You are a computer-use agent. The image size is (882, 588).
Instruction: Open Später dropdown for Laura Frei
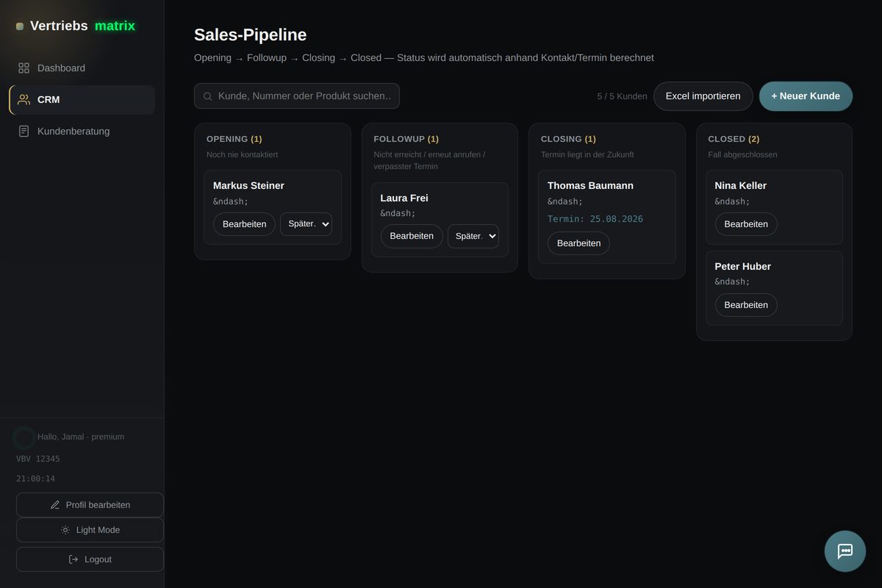pyautogui.click(x=473, y=236)
